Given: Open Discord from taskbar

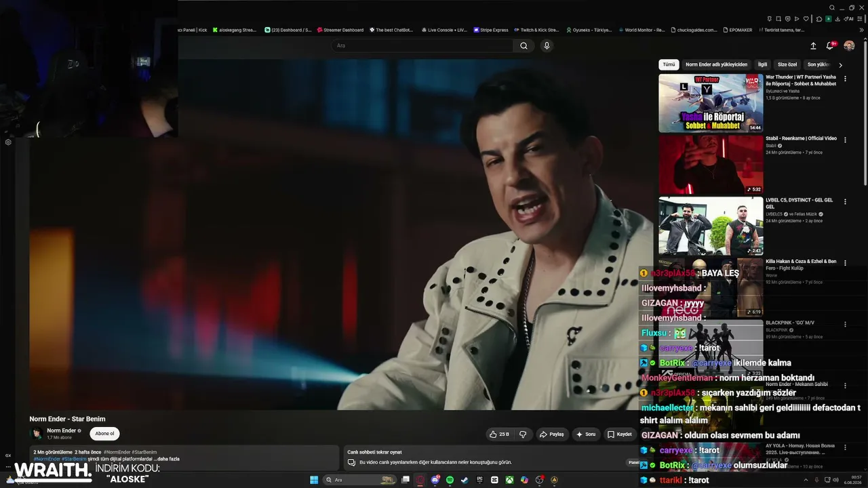Looking at the screenshot, I should pyautogui.click(x=435, y=480).
